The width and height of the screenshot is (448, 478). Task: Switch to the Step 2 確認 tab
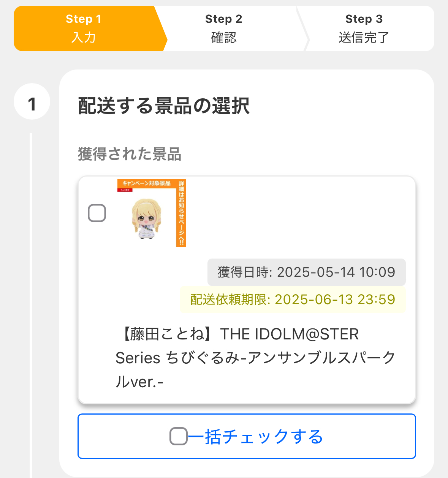point(223,28)
